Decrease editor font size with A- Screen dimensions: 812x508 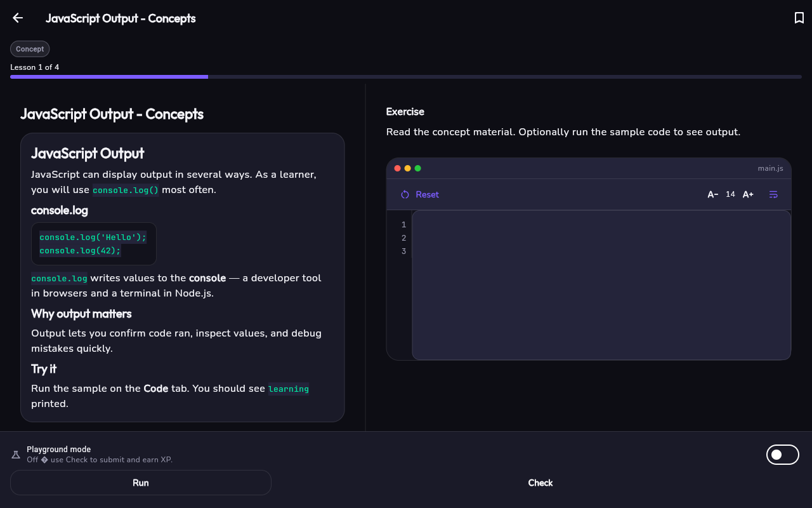pos(713,194)
